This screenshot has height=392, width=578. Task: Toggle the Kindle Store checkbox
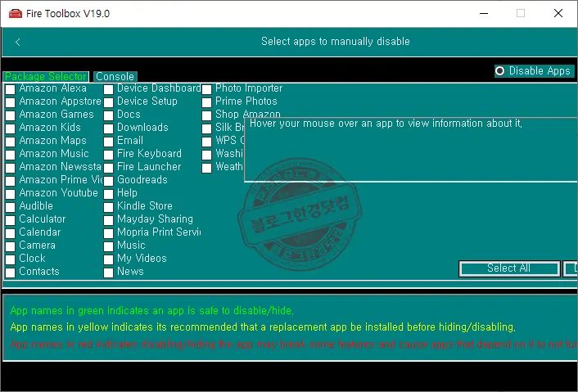click(108, 207)
